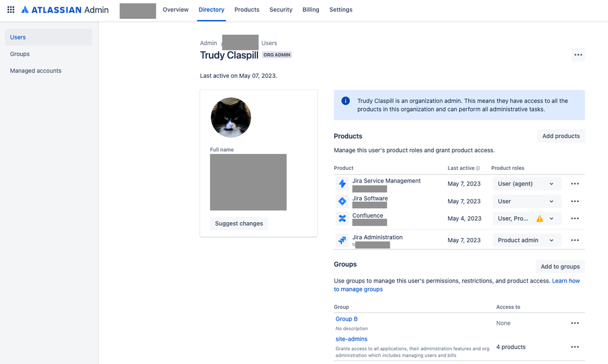Image resolution: width=608 pixels, height=364 pixels.
Task: Open more actions for Confluence row
Action: pyautogui.click(x=575, y=219)
